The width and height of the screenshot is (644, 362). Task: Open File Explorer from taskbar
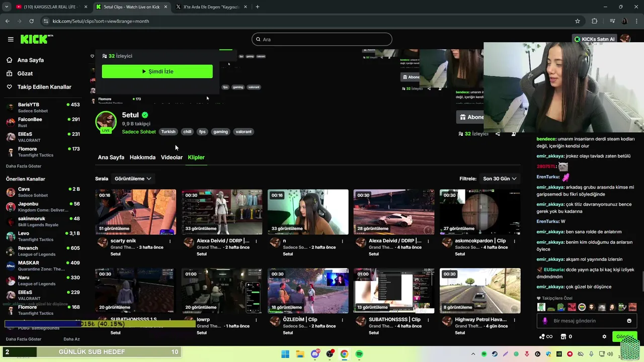(x=300, y=354)
